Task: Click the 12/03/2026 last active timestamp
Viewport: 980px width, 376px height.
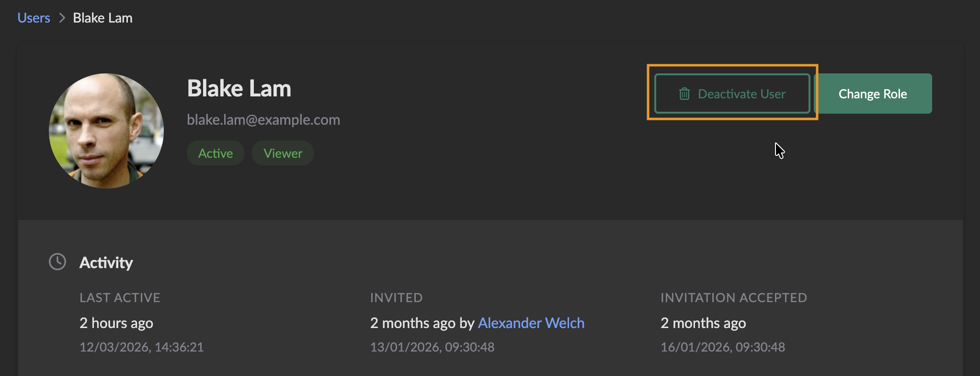Action: [x=142, y=347]
